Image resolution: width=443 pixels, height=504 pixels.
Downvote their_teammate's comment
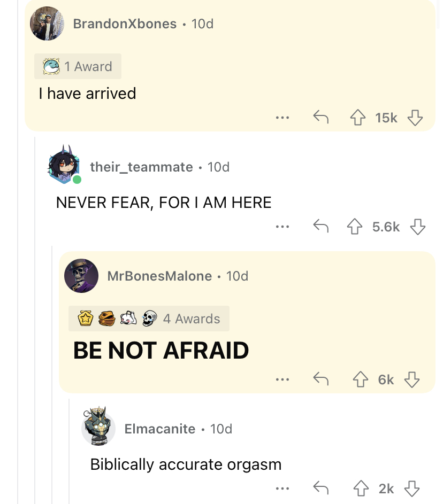coord(418,227)
